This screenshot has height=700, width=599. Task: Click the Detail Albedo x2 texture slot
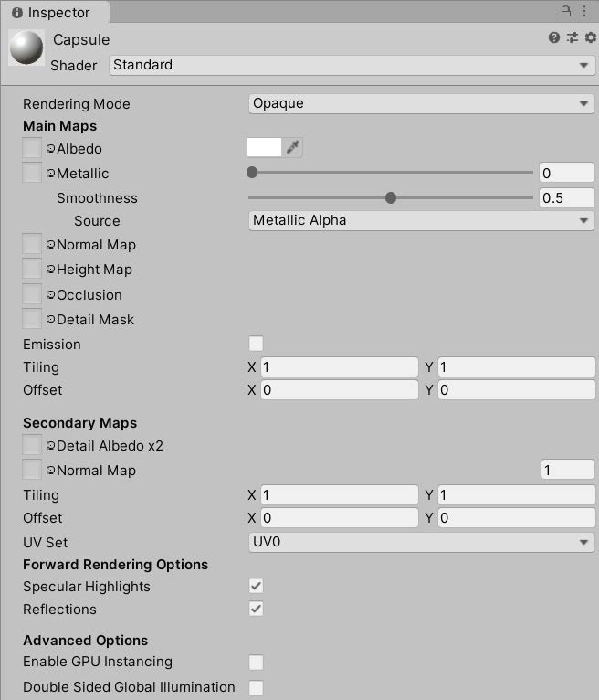[32, 445]
